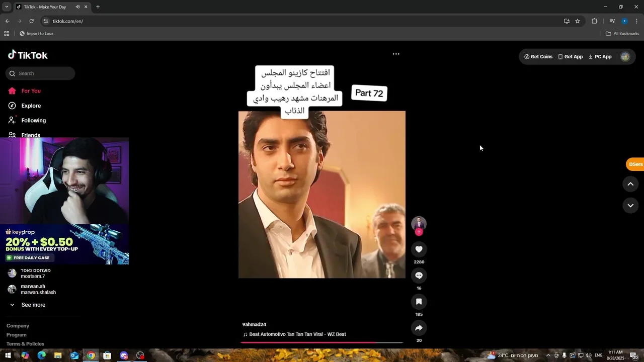Follow the creator using the red plus badge

[419, 232]
